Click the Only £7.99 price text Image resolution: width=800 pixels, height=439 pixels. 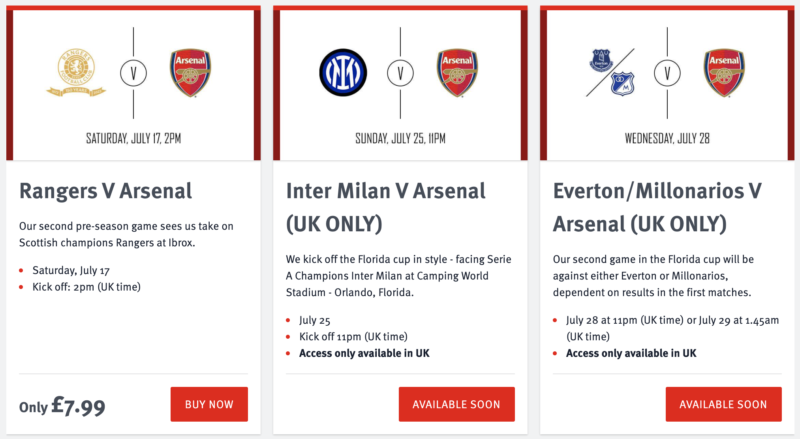pos(62,406)
